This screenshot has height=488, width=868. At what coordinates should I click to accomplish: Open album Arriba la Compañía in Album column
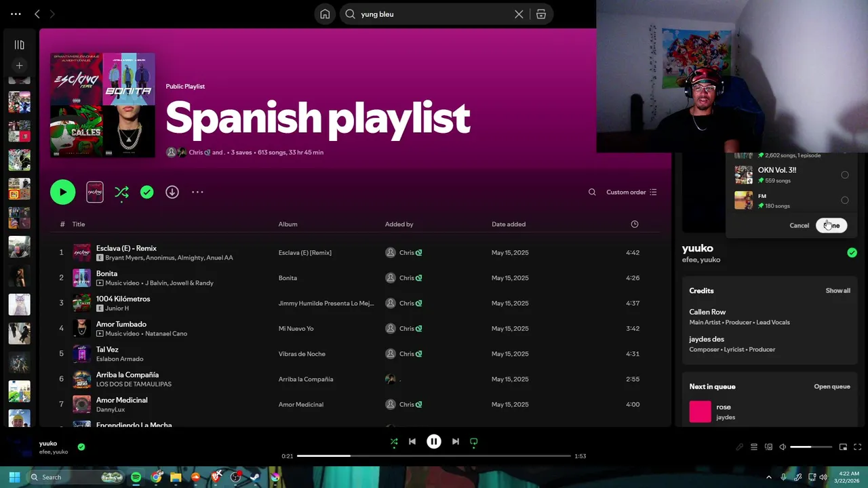(x=306, y=380)
